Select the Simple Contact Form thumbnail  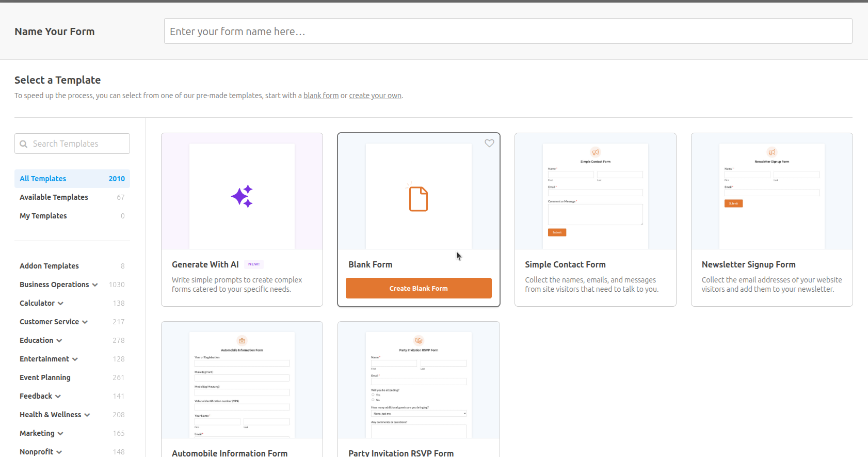[x=595, y=192]
